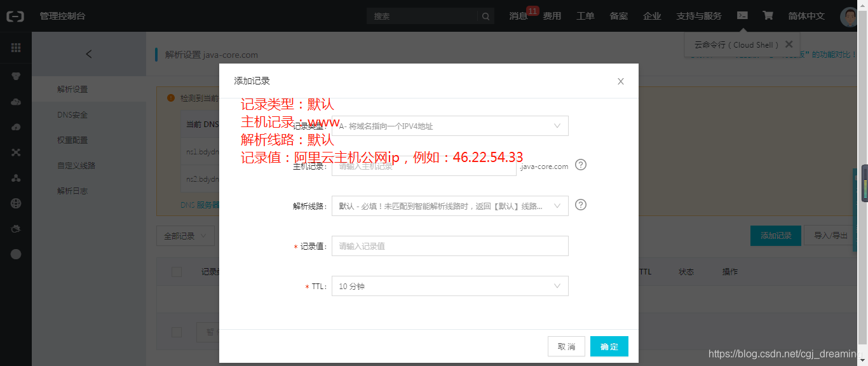Click the 操作 column header
The height and width of the screenshot is (366, 868).
(730, 271)
